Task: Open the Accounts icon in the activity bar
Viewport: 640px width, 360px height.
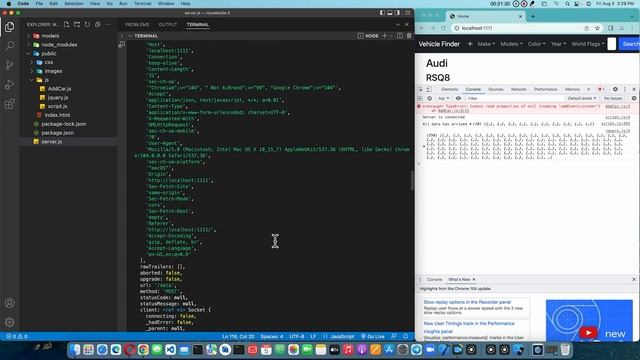Action: (9, 303)
